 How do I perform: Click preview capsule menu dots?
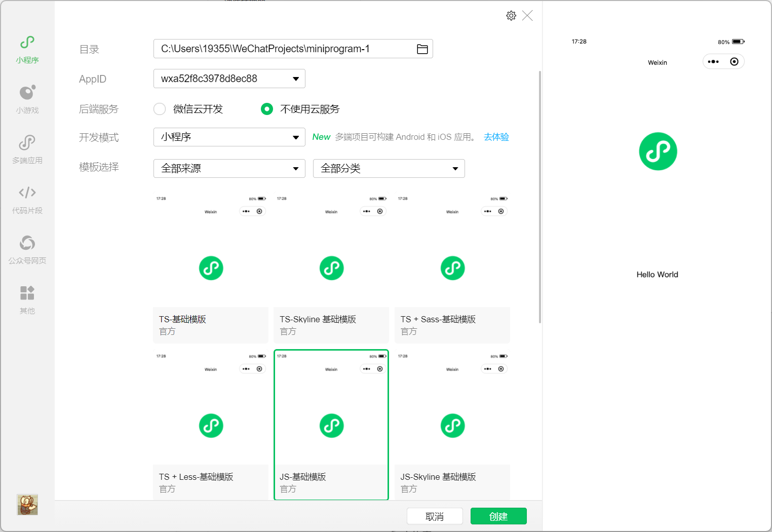pyautogui.click(x=713, y=62)
